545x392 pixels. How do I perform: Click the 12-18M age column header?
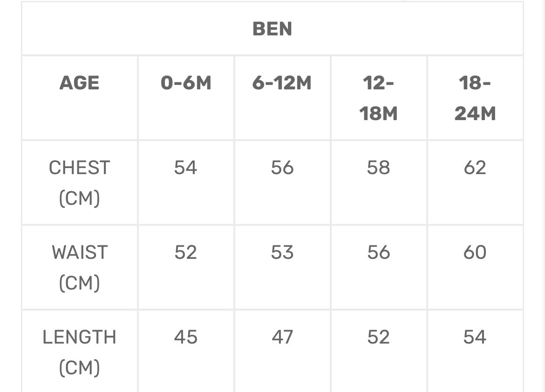point(378,98)
